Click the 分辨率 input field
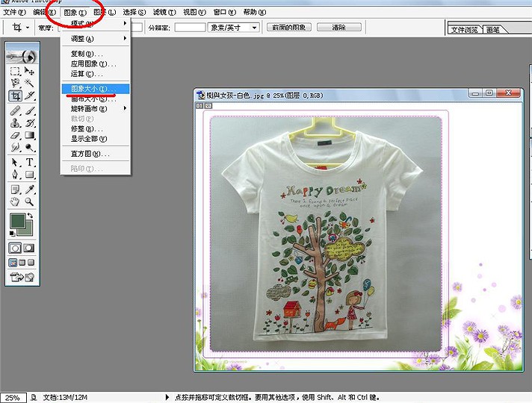The image size is (532, 403). point(190,28)
